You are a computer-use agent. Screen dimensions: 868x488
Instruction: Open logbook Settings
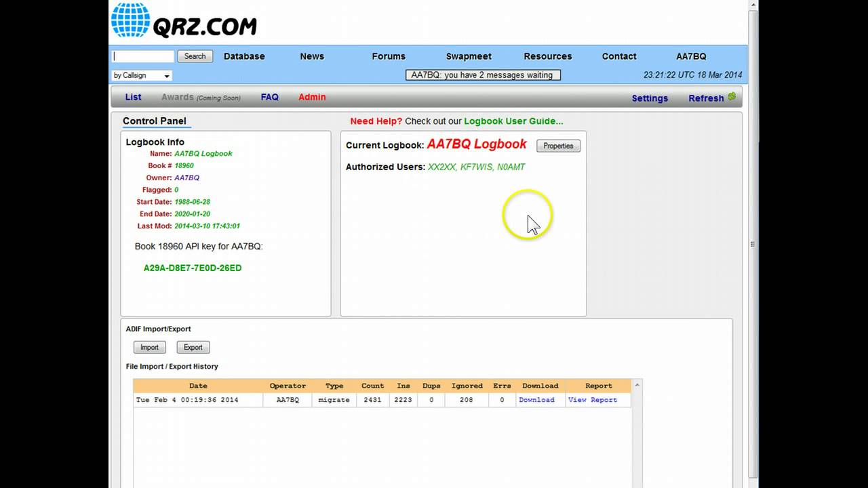(650, 98)
